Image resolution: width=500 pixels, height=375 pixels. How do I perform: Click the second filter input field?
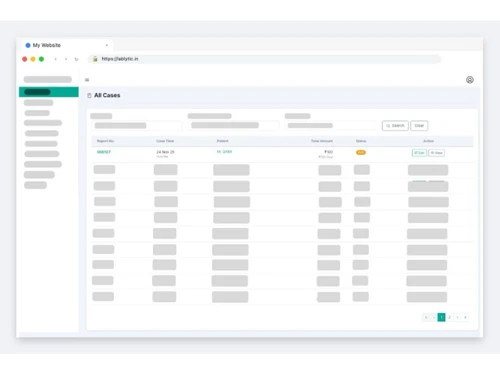(234, 125)
